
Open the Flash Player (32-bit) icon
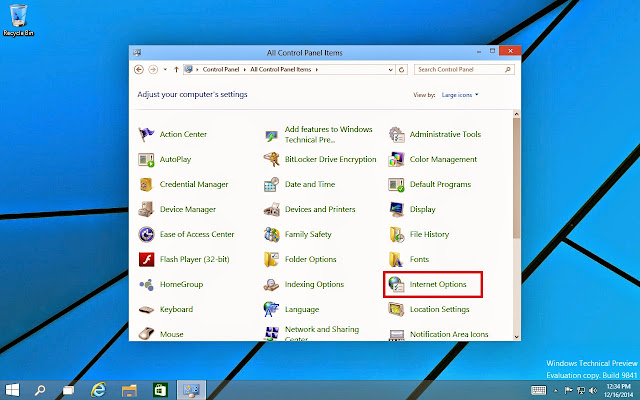[x=146, y=259]
